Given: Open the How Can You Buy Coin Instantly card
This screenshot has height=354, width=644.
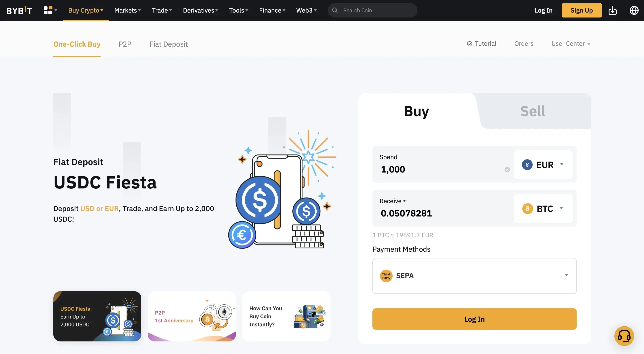Looking at the screenshot, I should click(286, 316).
